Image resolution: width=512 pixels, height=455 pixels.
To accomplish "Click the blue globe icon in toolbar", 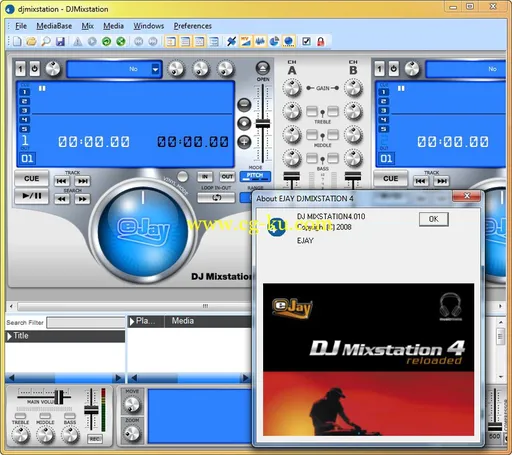I will click(x=289, y=41).
